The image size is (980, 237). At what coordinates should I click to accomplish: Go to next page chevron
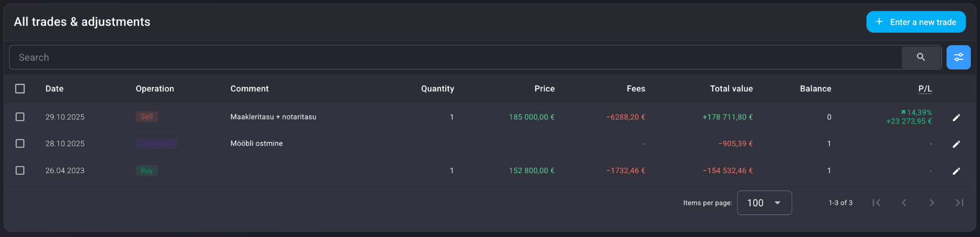tap(932, 203)
